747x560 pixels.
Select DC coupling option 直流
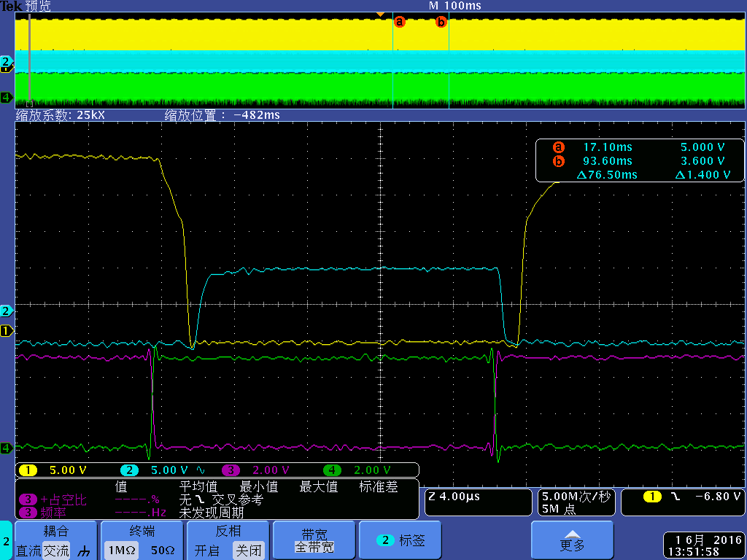coord(29,551)
